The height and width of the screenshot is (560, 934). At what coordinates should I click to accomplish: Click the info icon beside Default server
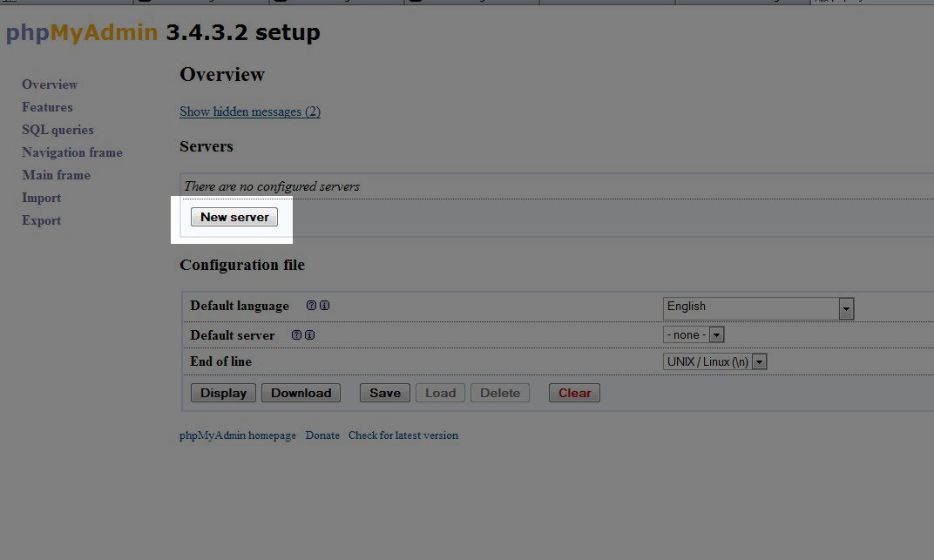[x=309, y=335]
